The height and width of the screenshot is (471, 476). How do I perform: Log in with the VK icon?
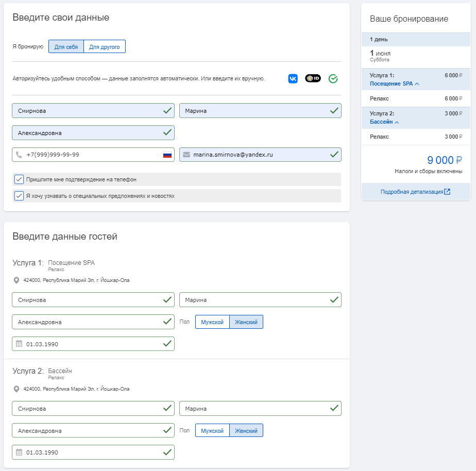coord(293,79)
